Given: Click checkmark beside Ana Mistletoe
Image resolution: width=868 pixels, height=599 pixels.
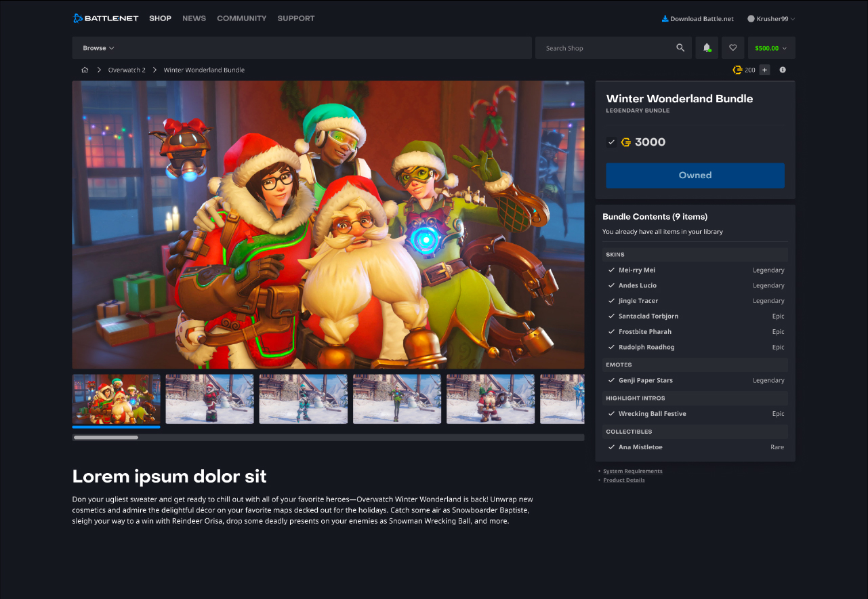Looking at the screenshot, I should [x=612, y=447].
